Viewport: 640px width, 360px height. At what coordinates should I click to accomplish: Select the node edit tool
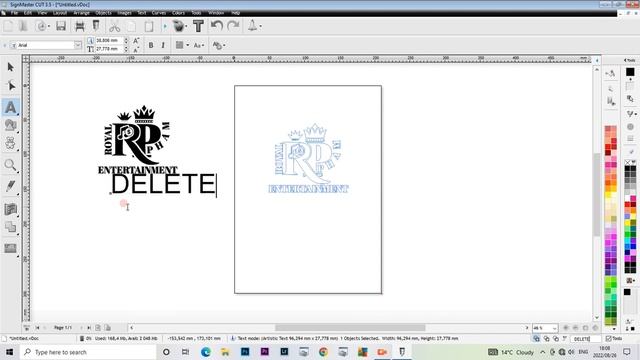point(11,86)
